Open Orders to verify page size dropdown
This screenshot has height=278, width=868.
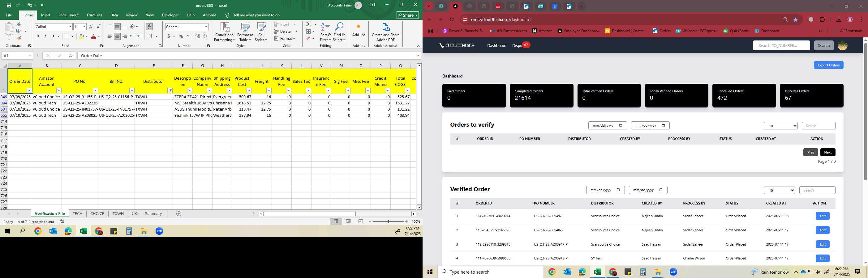pyautogui.click(x=780, y=126)
